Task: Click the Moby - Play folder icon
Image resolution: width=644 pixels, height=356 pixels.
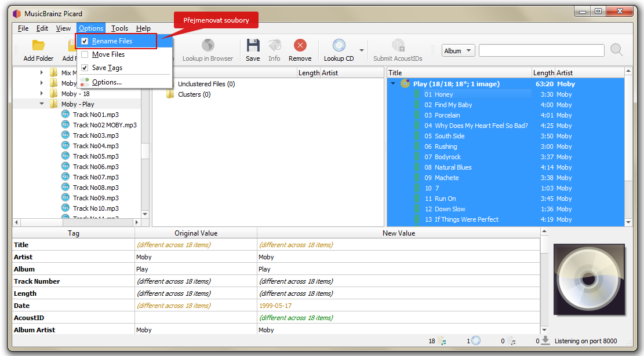Action: tap(53, 104)
